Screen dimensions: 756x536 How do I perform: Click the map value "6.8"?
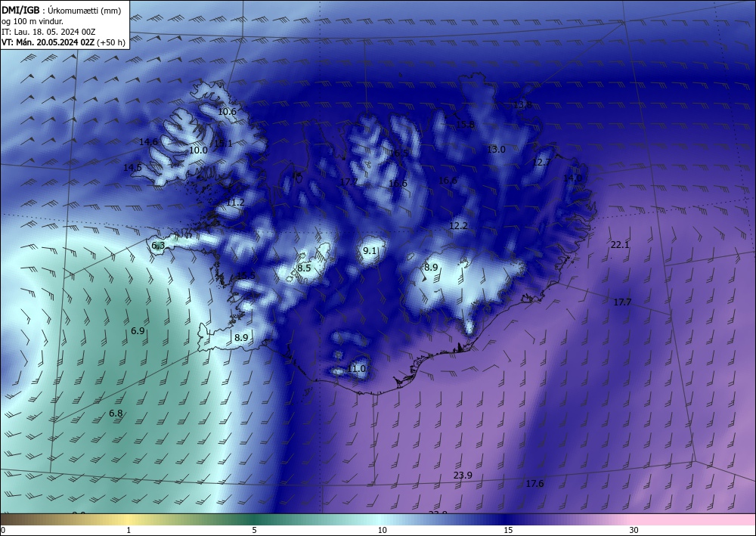(116, 414)
